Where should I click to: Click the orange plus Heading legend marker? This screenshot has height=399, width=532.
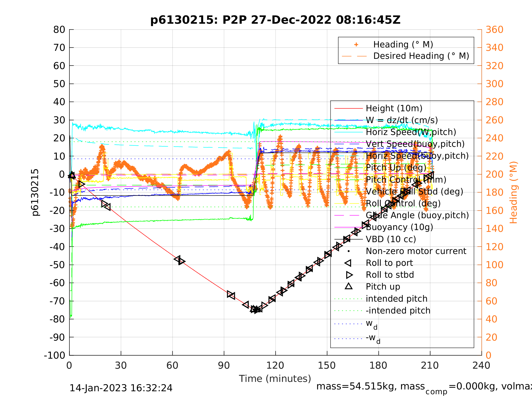pyautogui.click(x=356, y=44)
